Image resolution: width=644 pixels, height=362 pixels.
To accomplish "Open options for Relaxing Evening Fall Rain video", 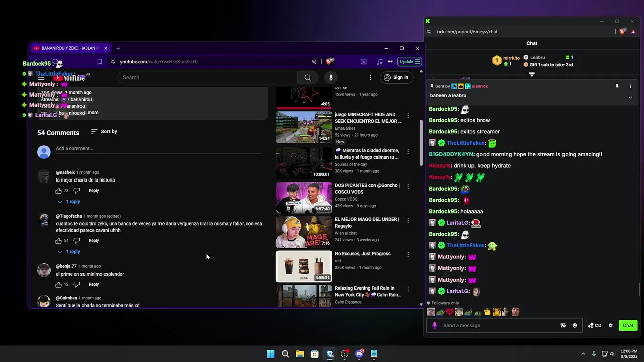I will tap(408, 289).
